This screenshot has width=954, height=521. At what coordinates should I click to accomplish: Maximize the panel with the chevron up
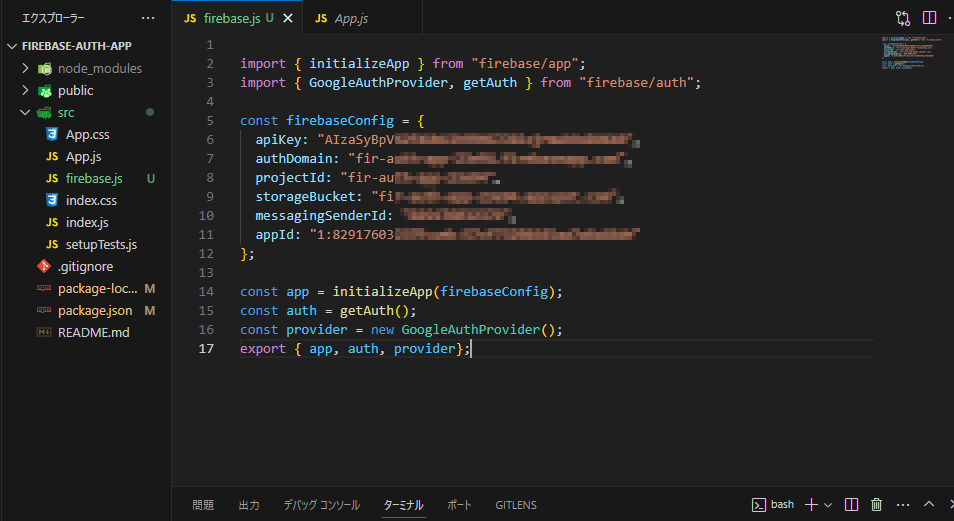(928, 504)
